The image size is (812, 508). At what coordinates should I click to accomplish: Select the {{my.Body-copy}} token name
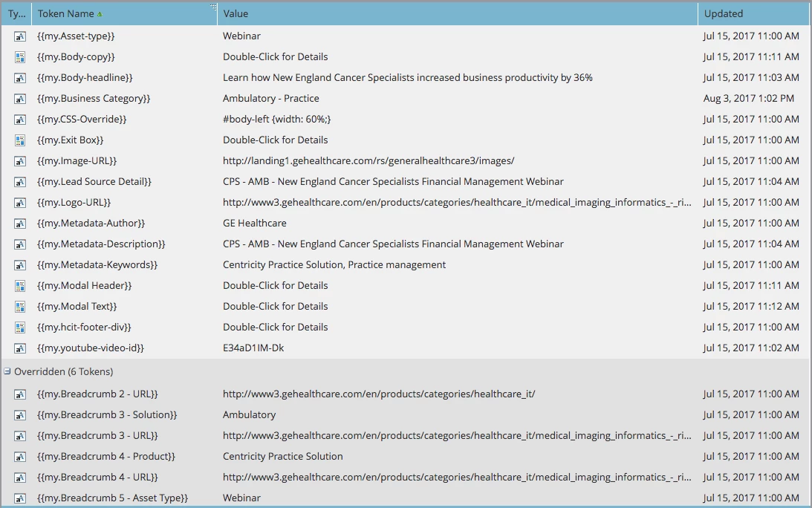(x=76, y=57)
